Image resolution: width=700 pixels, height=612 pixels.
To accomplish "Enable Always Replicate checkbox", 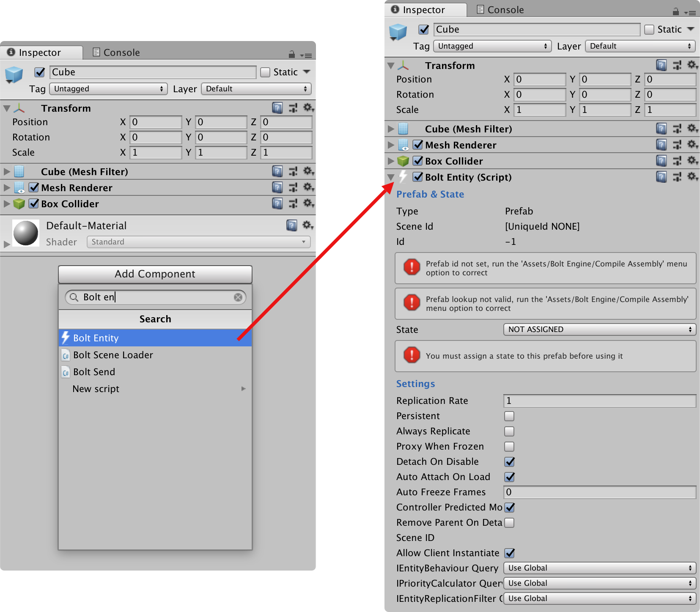I will (x=509, y=431).
